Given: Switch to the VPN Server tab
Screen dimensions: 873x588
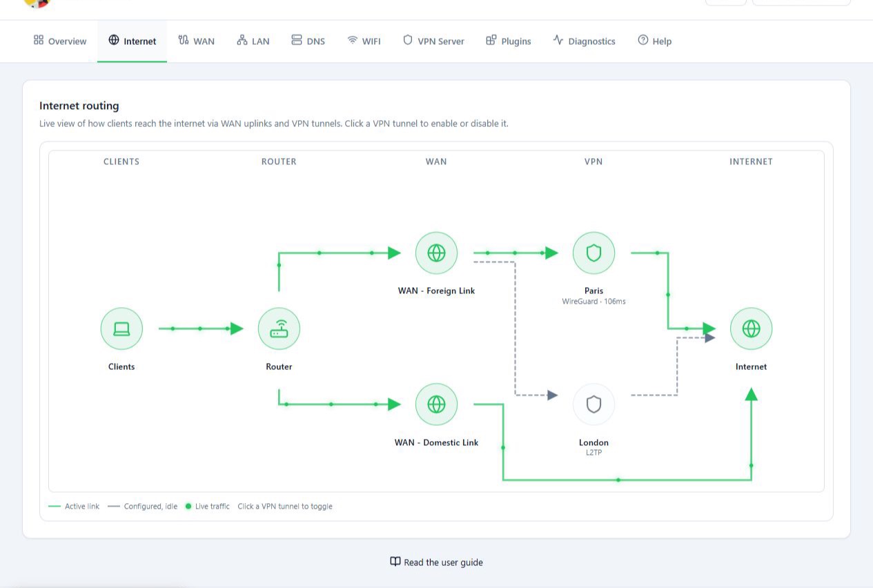Looking at the screenshot, I should [433, 41].
